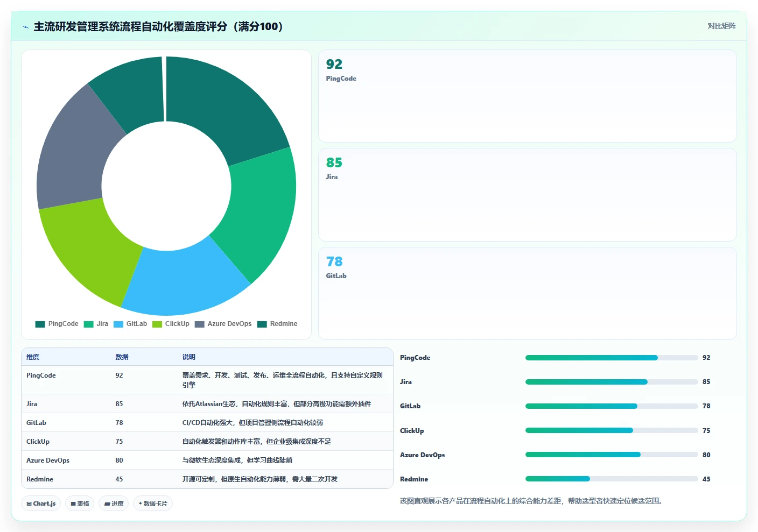
Task: Click the 进度 tag chip
Action: pyautogui.click(x=114, y=503)
